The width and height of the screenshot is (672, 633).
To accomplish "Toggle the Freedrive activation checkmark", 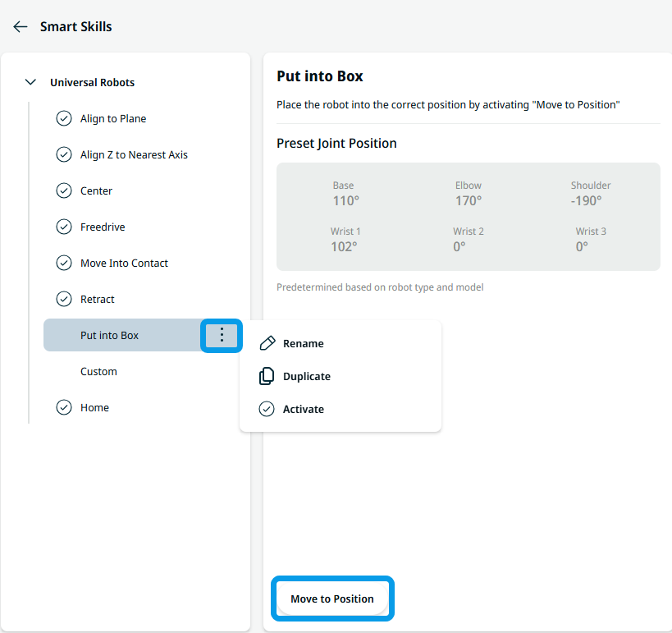I will (64, 227).
